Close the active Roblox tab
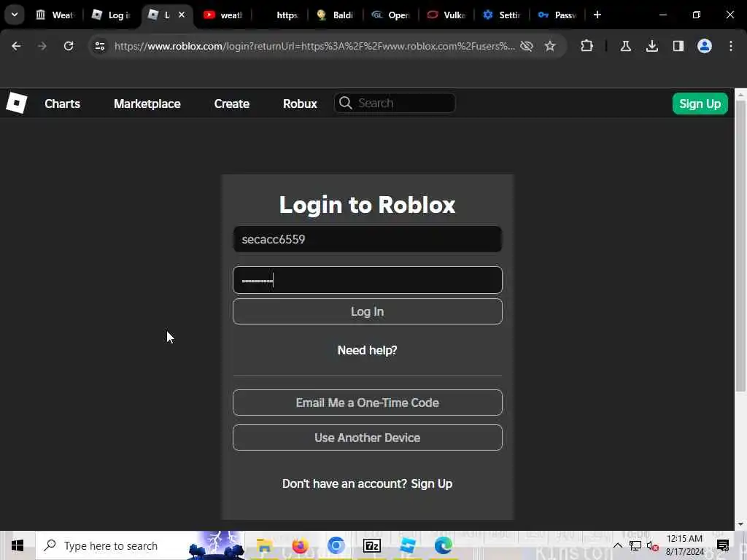This screenshot has width=747, height=560. (182, 15)
